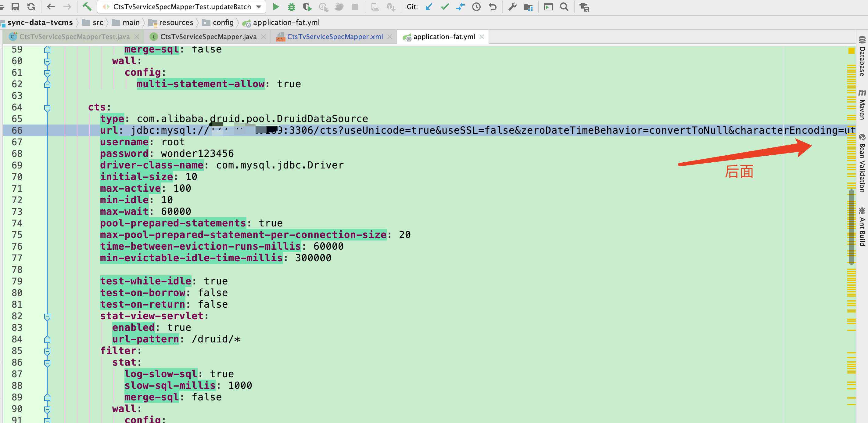868x423 pixels.
Task: Close the application-fat.yml tab
Action: coord(482,37)
